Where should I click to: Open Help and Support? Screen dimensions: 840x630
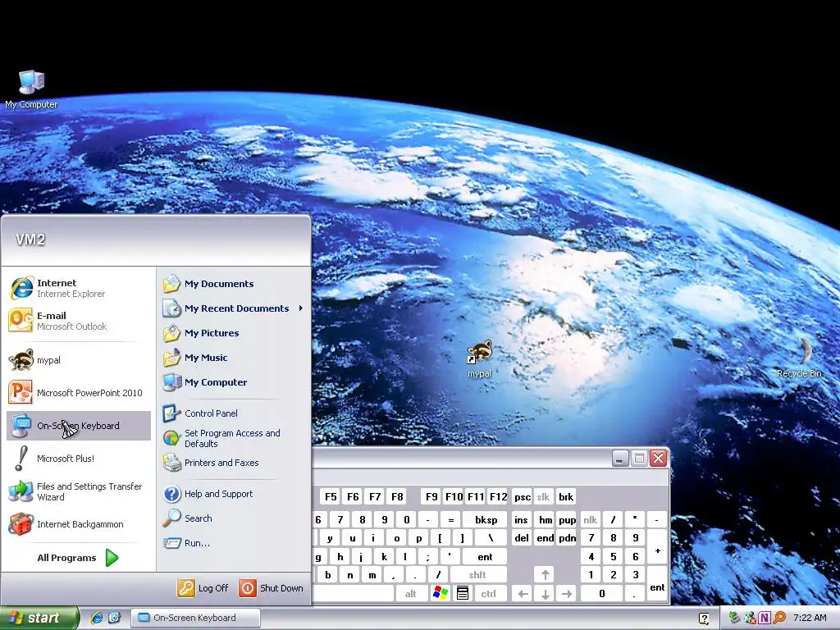pyautogui.click(x=233, y=494)
